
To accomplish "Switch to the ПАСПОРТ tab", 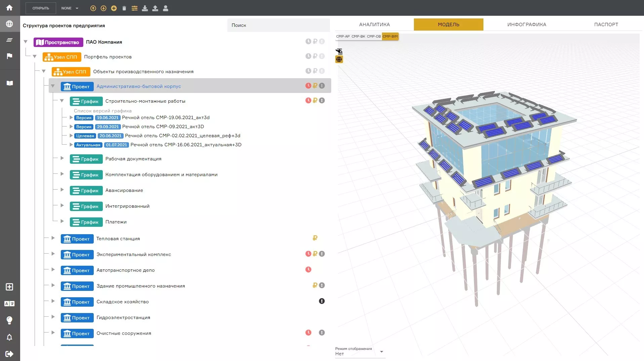I will [x=606, y=24].
